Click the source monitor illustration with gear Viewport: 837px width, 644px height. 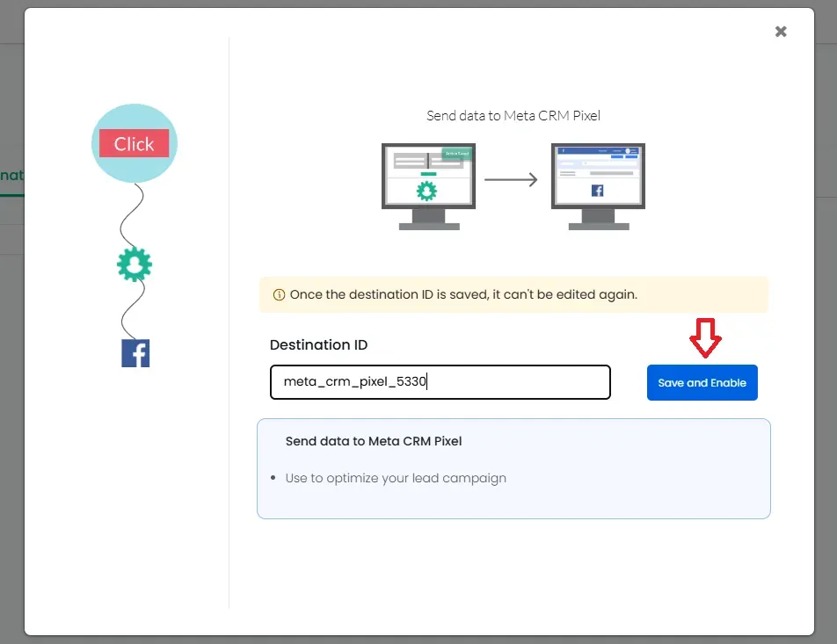[x=429, y=186]
